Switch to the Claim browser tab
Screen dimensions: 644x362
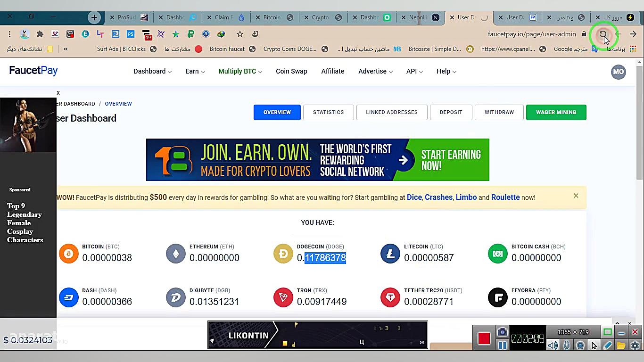tap(226, 17)
